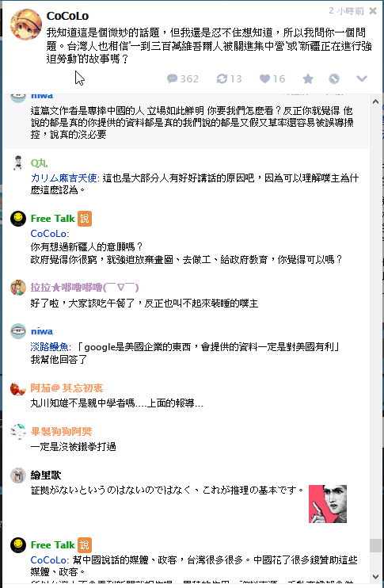
Task: Click the 2 小時前 timestamp
Action: 347,11
